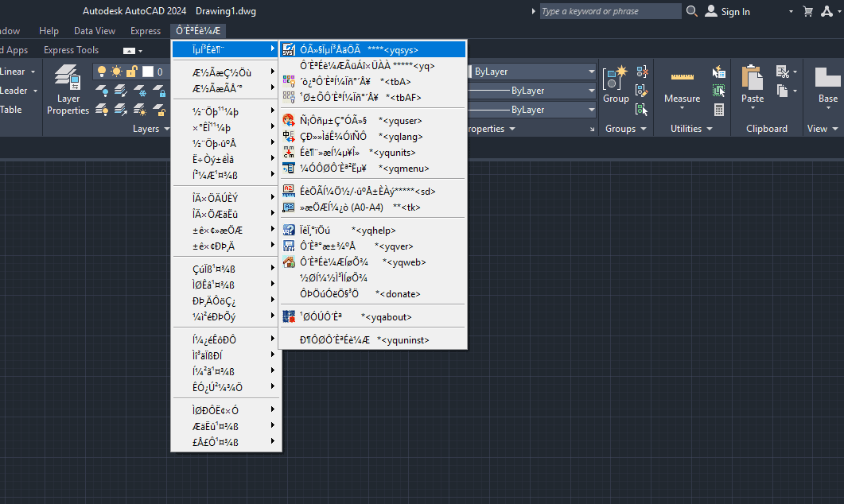Click the search magnifier icon
This screenshot has width=844, height=504.
[x=691, y=11]
